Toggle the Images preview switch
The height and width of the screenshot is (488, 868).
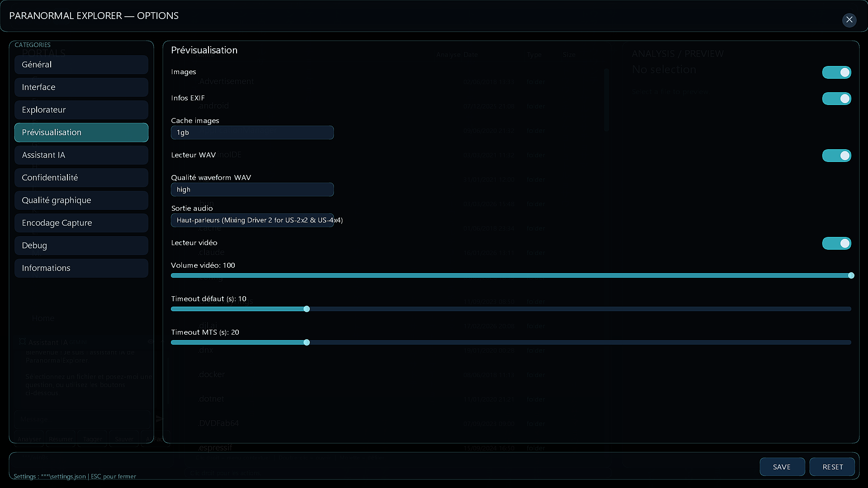click(x=836, y=72)
